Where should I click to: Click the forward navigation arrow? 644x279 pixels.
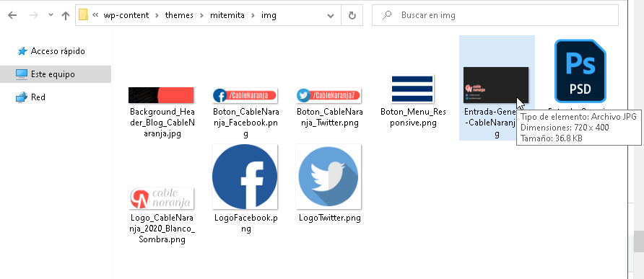pyautogui.click(x=34, y=16)
